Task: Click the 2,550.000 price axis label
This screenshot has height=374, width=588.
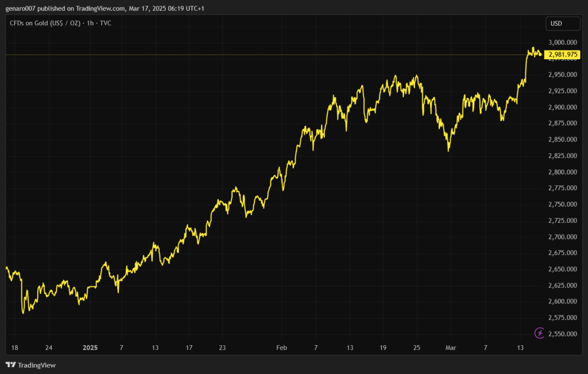Action: (x=563, y=334)
